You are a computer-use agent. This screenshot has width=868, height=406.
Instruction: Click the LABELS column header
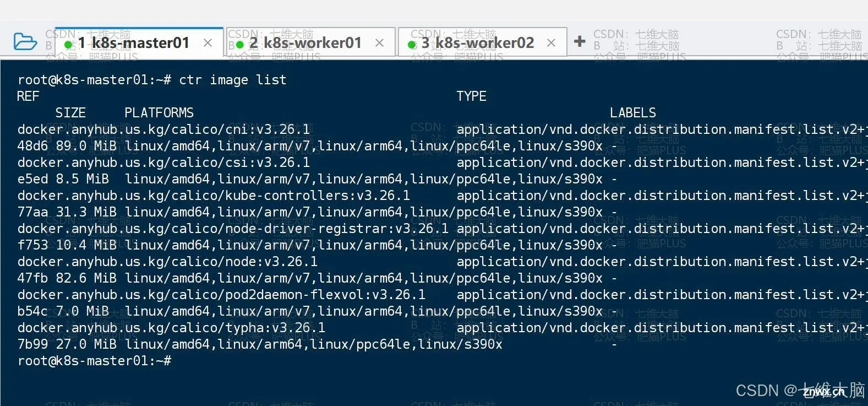[x=633, y=113]
